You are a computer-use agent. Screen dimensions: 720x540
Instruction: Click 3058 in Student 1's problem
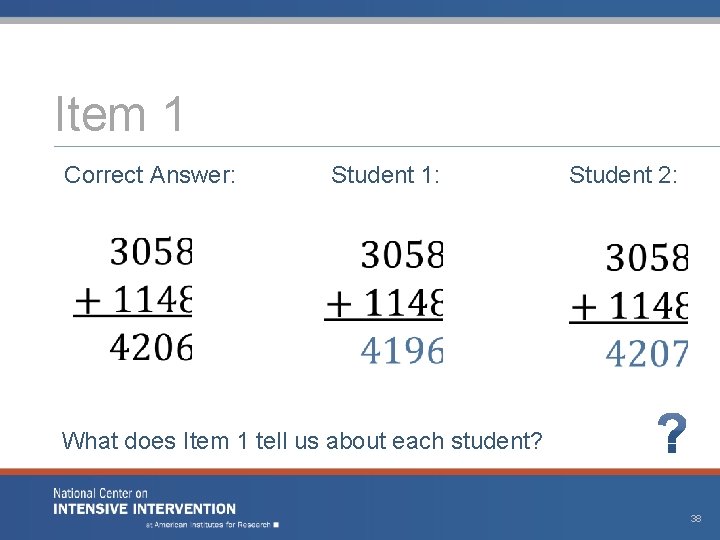[401, 256]
